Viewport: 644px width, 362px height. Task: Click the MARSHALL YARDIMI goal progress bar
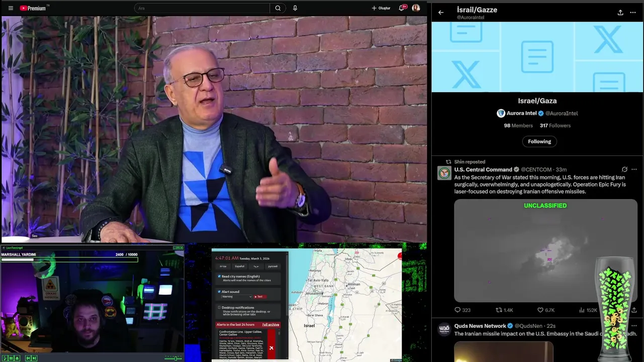tap(69, 259)
